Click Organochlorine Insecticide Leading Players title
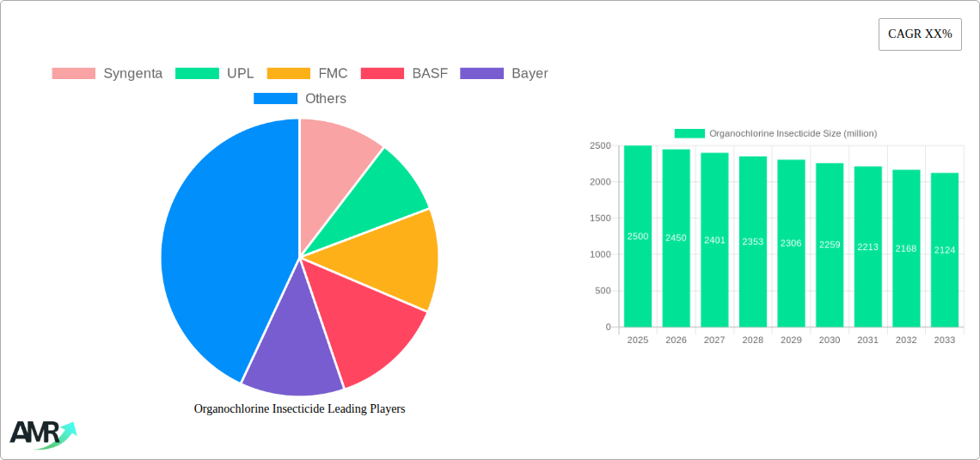The image size is (980, 460). click(299, 408)
